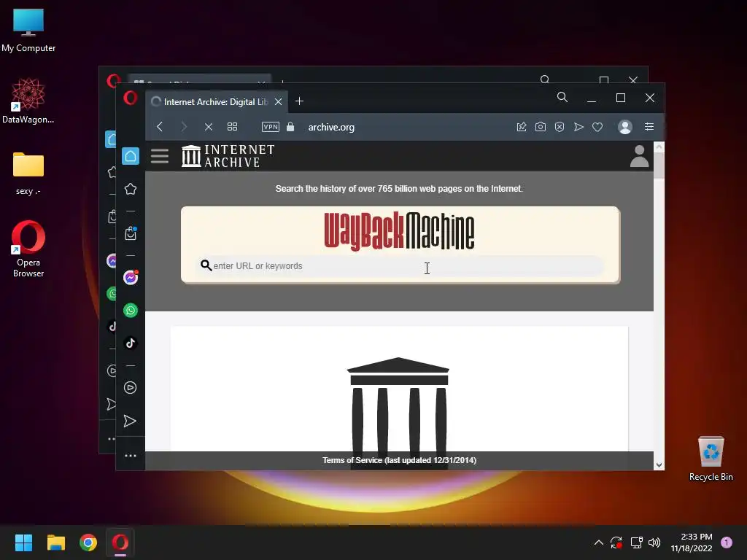Click the My Flow send icon in address bar
Viewport: 747px width, 560px height.
pos(578,127)
